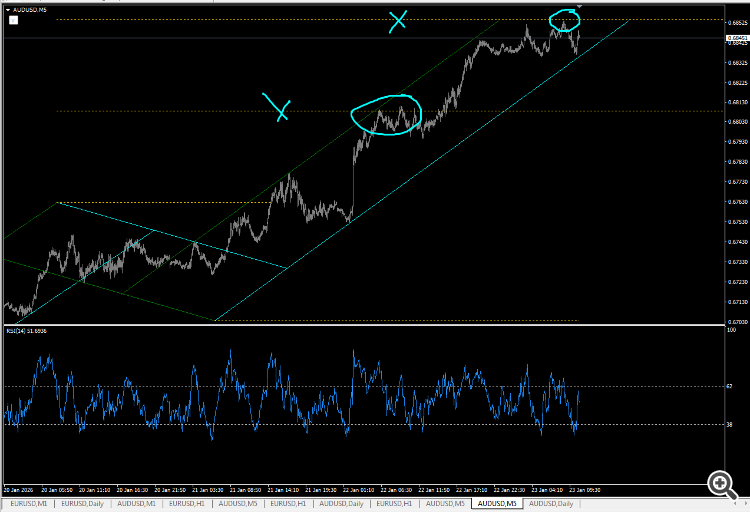Click the RSI level 62 scale label
750x512 pixels.
point(729,386)
